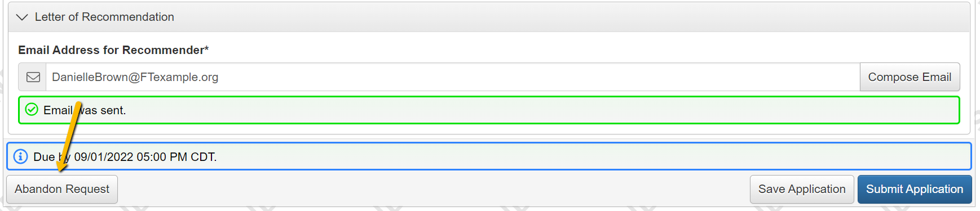
Task: Click the DanielleBrown@FTexample.org address text
Action: 135,77
